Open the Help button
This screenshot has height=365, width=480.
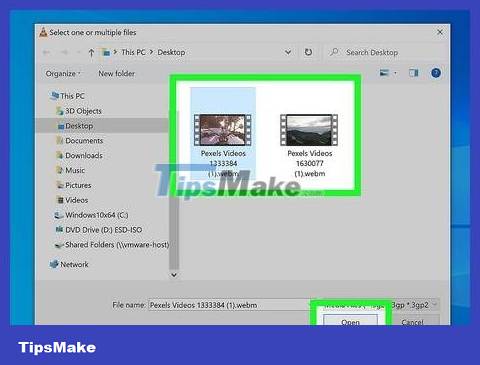[436, 73]
